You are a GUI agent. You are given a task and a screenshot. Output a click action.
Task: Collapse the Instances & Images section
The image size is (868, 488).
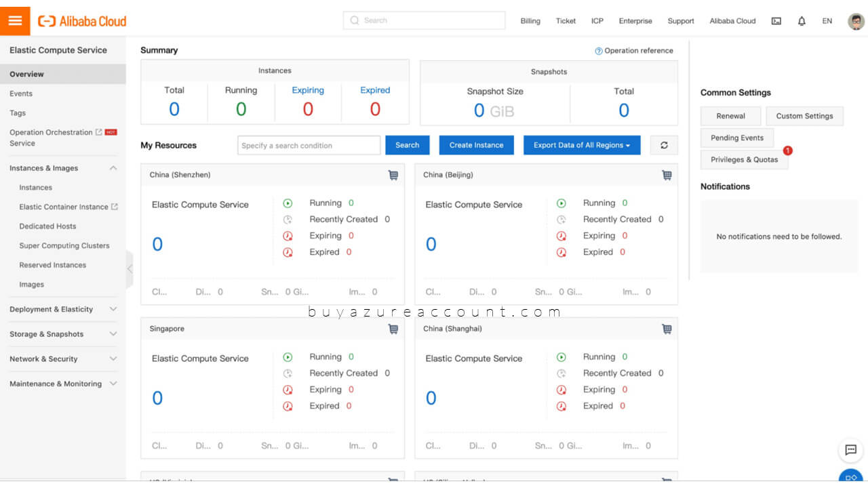click(x=113, y=168)
